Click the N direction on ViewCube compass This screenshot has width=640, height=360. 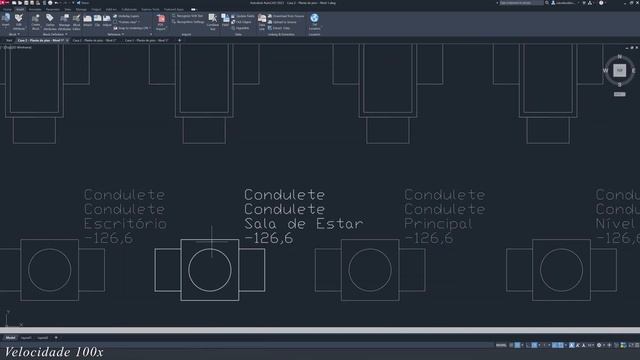(619, 57)
